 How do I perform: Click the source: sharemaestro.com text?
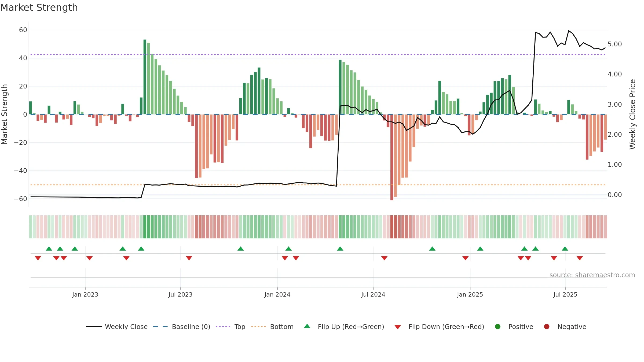point(592,275)
